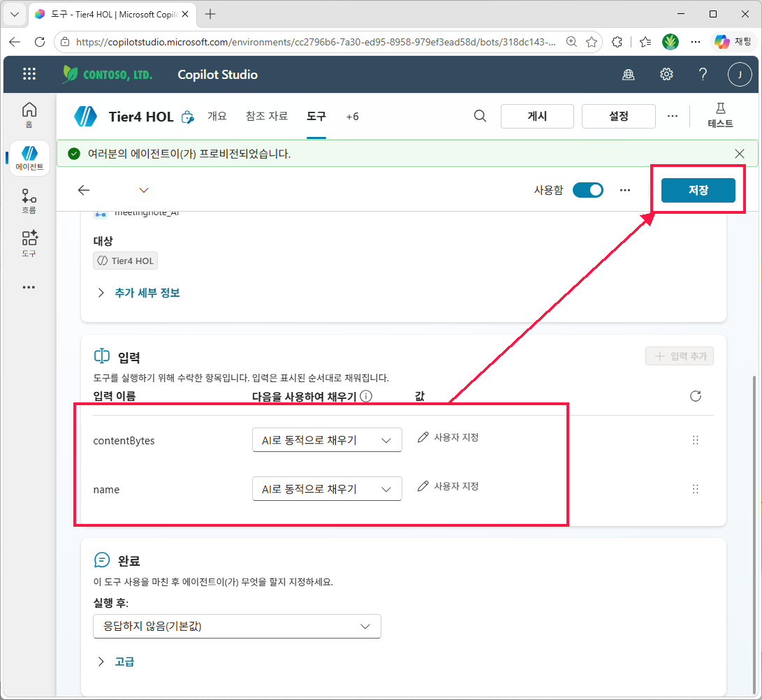This screenshot has width=762, height=700.
Task: Open tool more options next to toggle
Action: (x=625, y=190)
